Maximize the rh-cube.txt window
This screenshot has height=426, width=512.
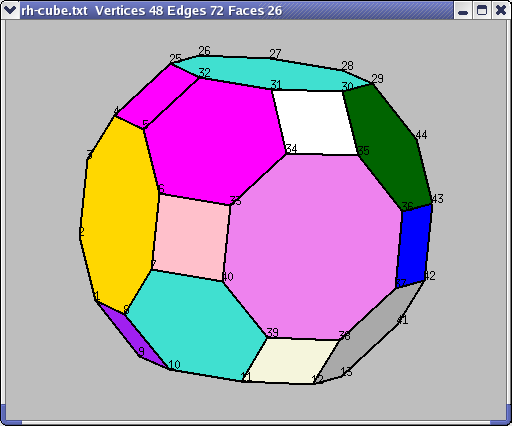(x=482, y=10)
